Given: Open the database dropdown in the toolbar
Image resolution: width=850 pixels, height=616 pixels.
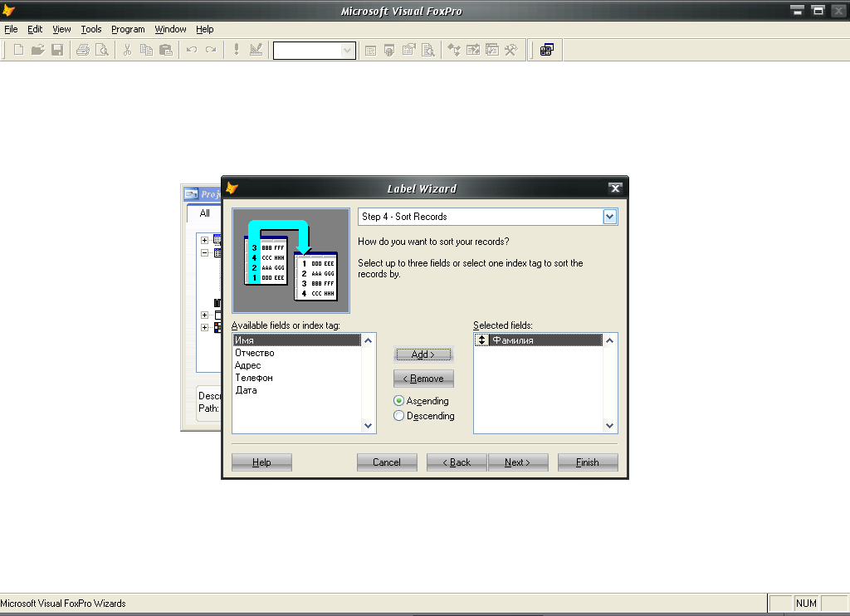Looking at the screenshot, I should tap(347, 51).
